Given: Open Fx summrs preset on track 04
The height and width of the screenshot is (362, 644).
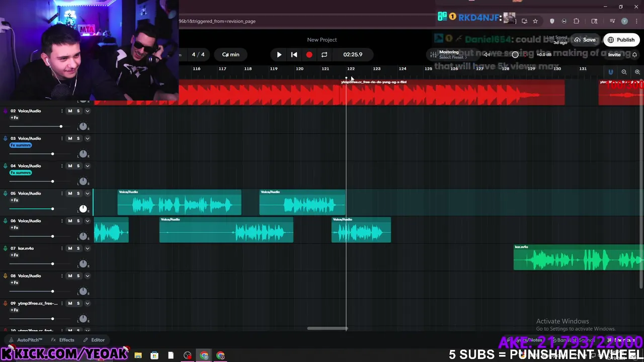Looking at the screenshot, I should pos(21,172).
